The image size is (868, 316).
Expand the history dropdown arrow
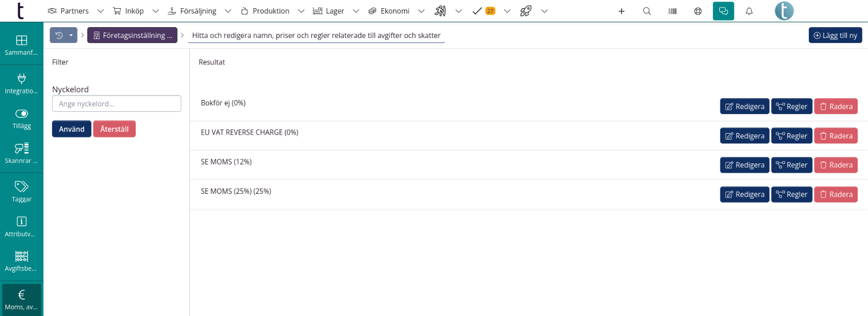click(71, 35)
